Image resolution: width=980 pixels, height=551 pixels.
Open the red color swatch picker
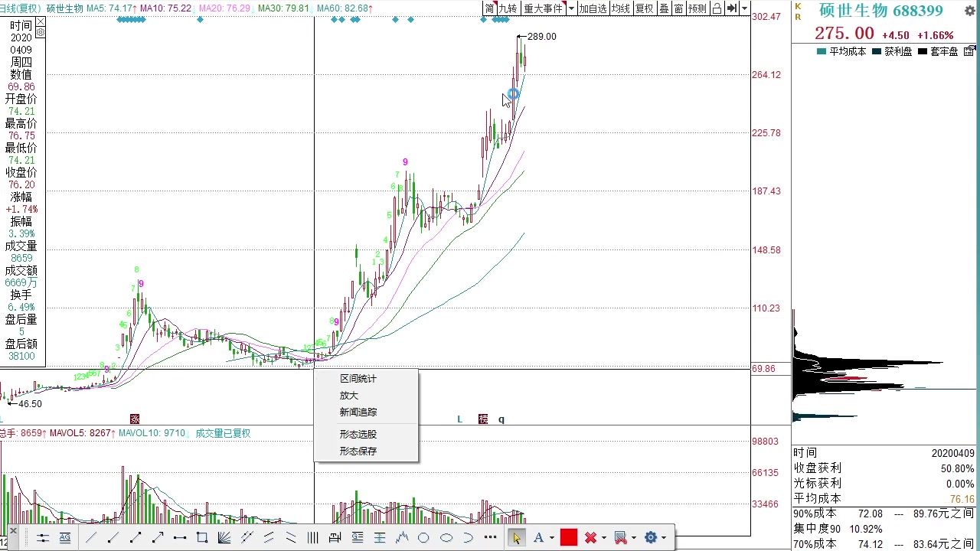[x=569, y=537]
